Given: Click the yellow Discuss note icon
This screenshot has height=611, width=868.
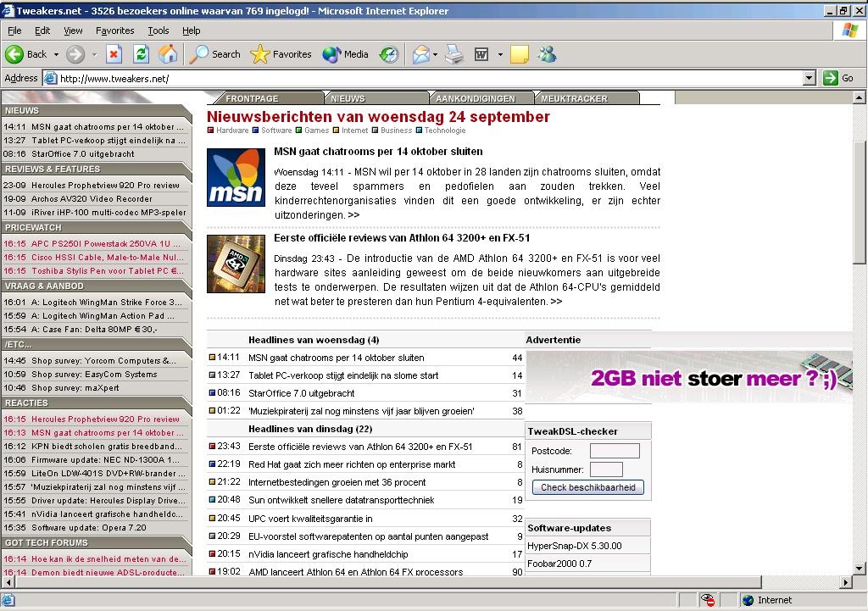Looking at the screenshot, I should (x=520, y=54).
